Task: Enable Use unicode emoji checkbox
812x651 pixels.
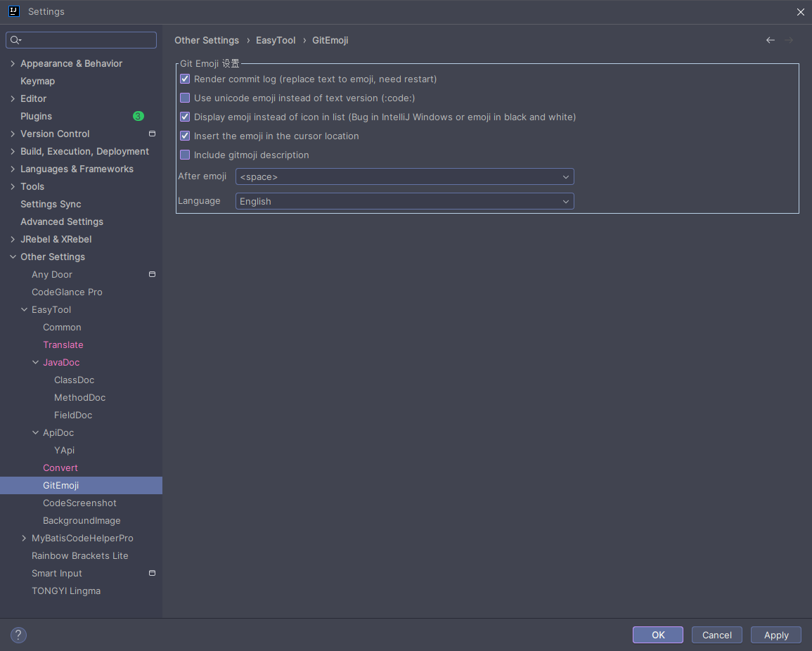Action: (185, 98)
